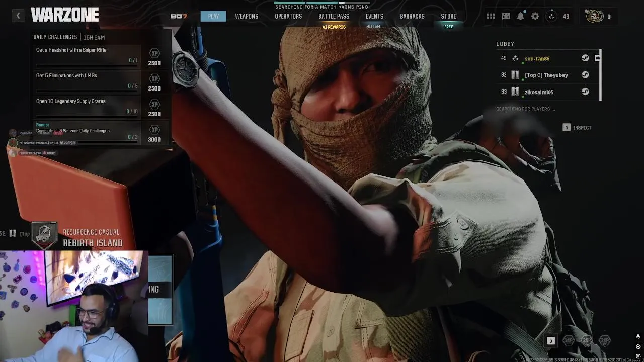Click Resurgence Casual mode gas mask badge

point(45,236)
